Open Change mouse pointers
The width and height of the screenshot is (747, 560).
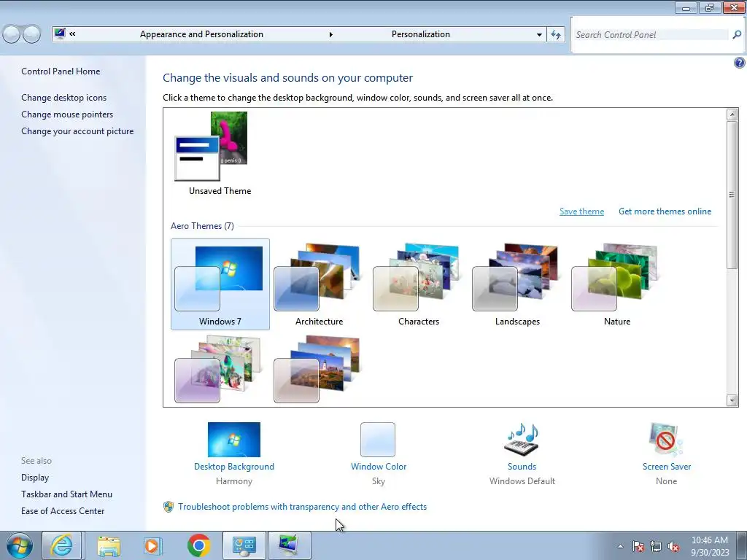coord(67,114)
